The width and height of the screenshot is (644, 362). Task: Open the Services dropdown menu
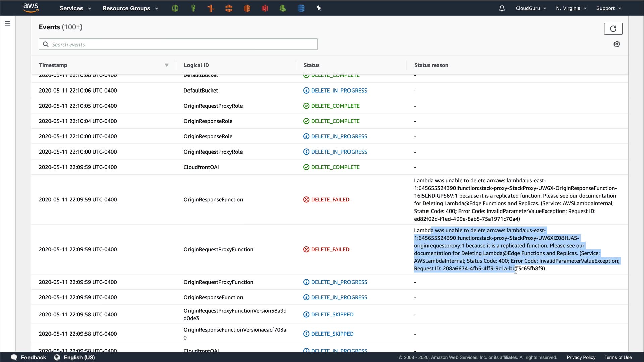point(75,8)
